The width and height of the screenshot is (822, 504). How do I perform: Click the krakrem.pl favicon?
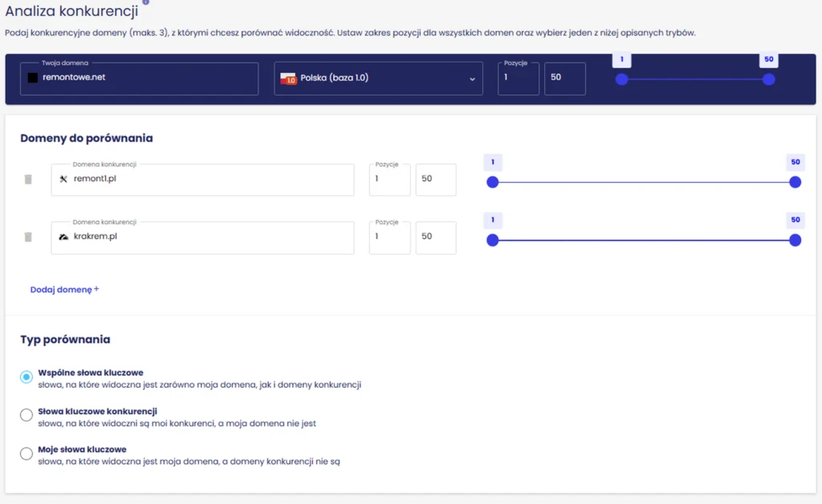coord(63,237)
